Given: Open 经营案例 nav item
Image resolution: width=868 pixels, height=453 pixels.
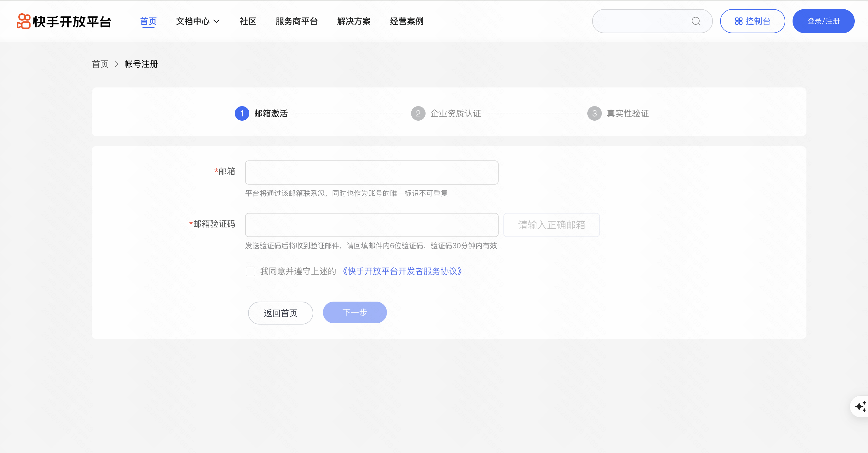Looking at the screenshot, I should coord(406,21).
